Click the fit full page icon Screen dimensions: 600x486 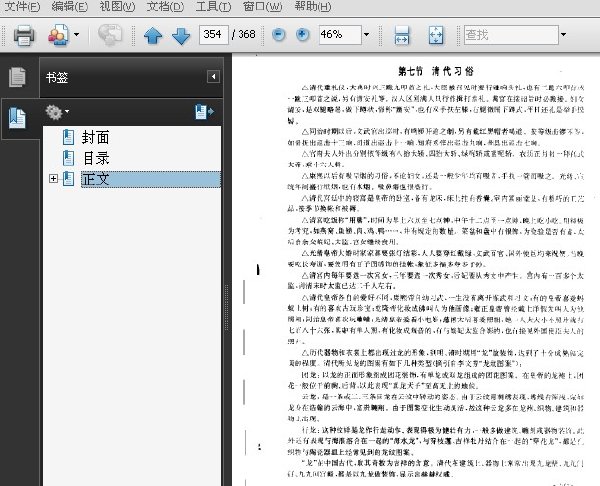[x=436, y=35]
